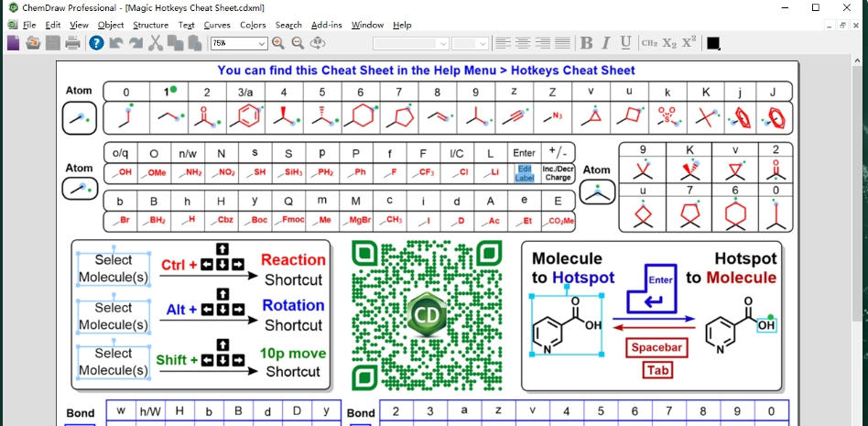Toggle CH2 chemical formula style
Viewport: 868px width, 426px height.
pyautogui.click(x=649, y=43)
